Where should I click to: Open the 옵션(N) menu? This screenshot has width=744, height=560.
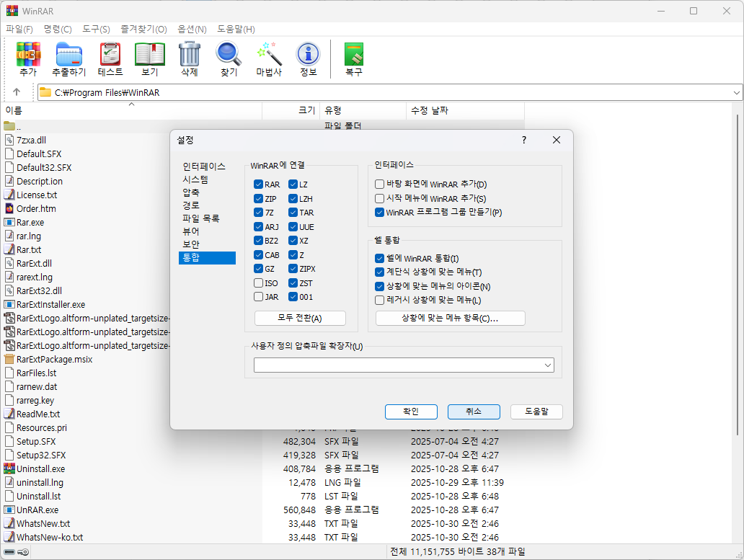click(192, 30)
